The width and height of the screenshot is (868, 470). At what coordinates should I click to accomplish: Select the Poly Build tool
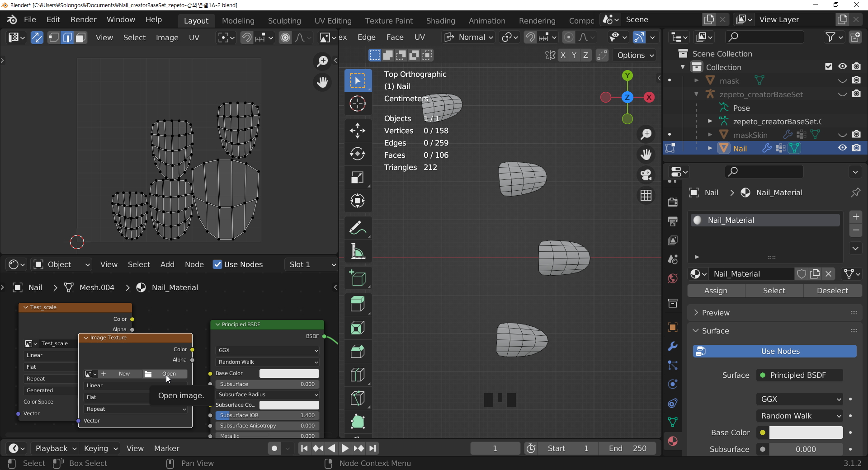(x=358, y=422)
